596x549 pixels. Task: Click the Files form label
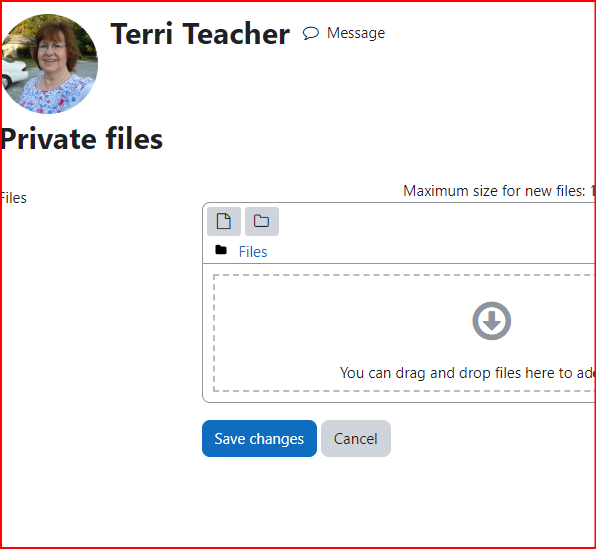coord(14,198)
